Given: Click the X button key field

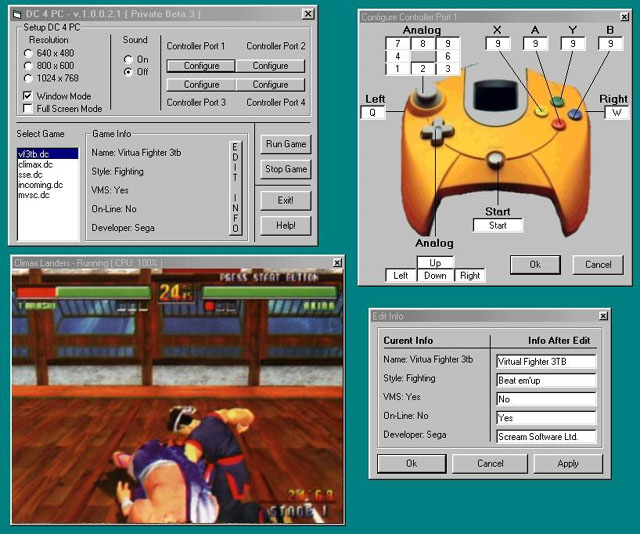Looking at the screenshot, I should point(498,44).
